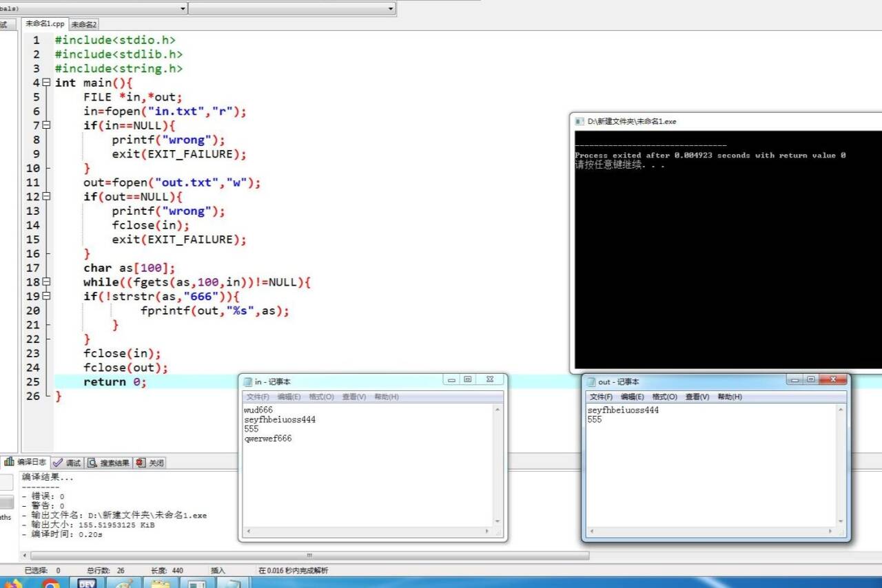Open 格式(O) menu in the in - 记事本 window
Viewport: 882px width, 588px height.
tap(321, 397)
